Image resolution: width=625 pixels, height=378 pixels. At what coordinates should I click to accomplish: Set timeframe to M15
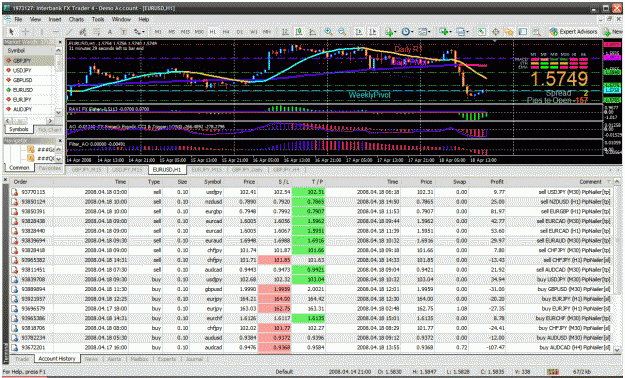point(185,32)
